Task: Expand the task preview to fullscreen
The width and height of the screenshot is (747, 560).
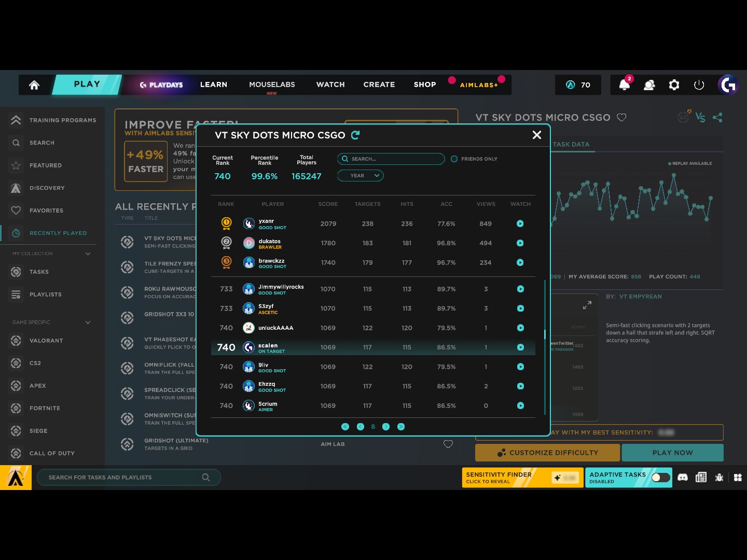Action: (587, 306)
